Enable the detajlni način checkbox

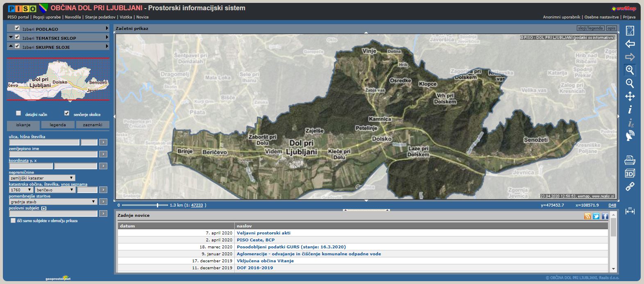[x=18, y=114]
